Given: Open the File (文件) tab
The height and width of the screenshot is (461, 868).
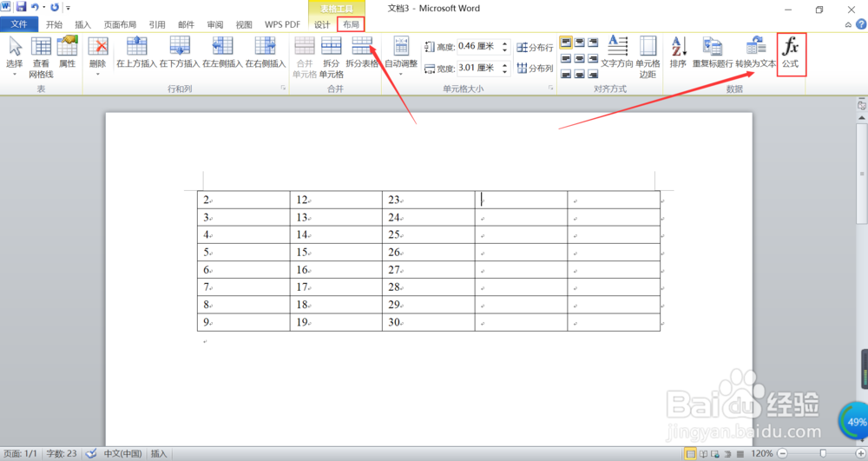Looking at the screenshot, I should tap(19, 24).
